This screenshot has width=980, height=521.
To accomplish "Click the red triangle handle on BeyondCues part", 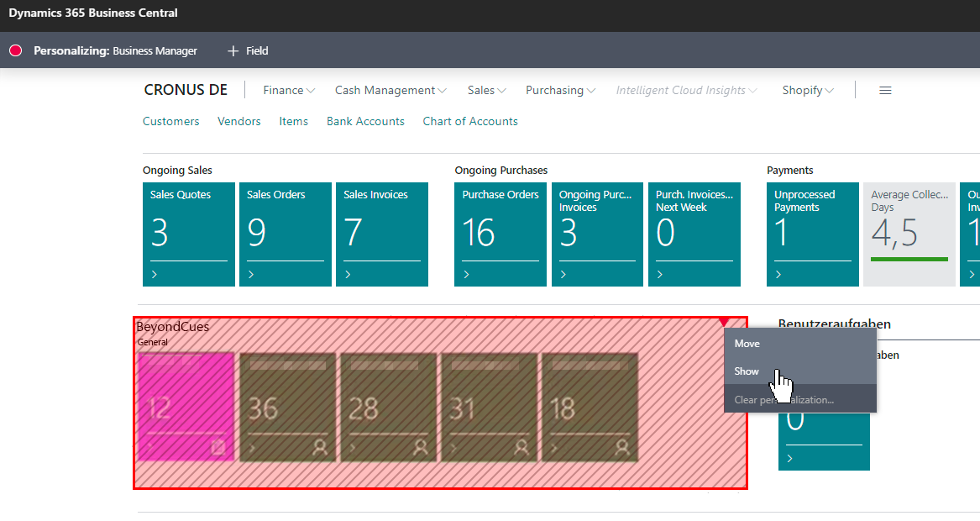I will pos(724,322).
